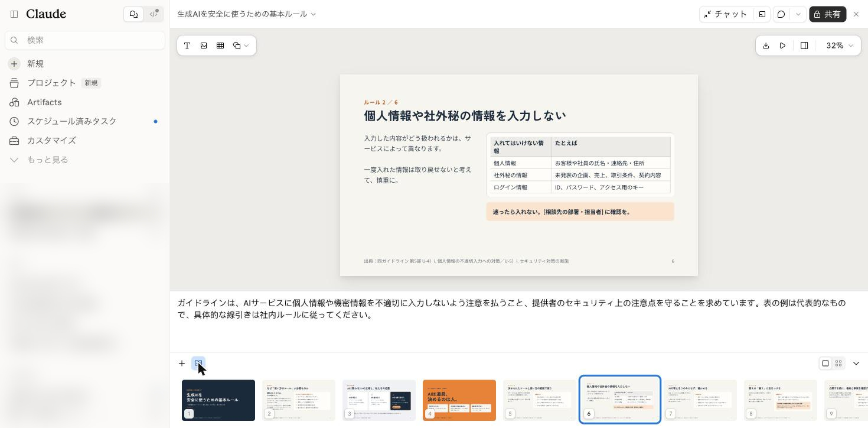
Task: Expand もっと見る in the sidebar
Action: click(x=85, y=160)
